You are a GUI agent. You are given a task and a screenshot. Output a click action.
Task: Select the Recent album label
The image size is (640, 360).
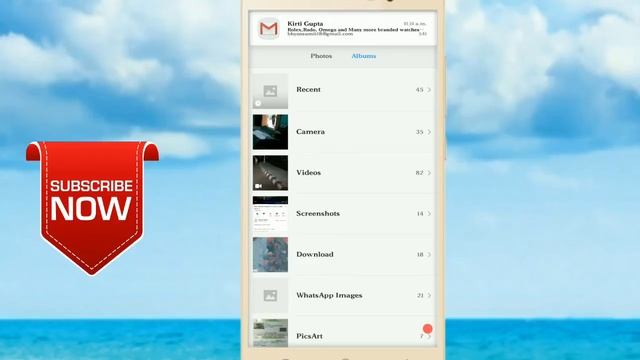click(308, 89)
